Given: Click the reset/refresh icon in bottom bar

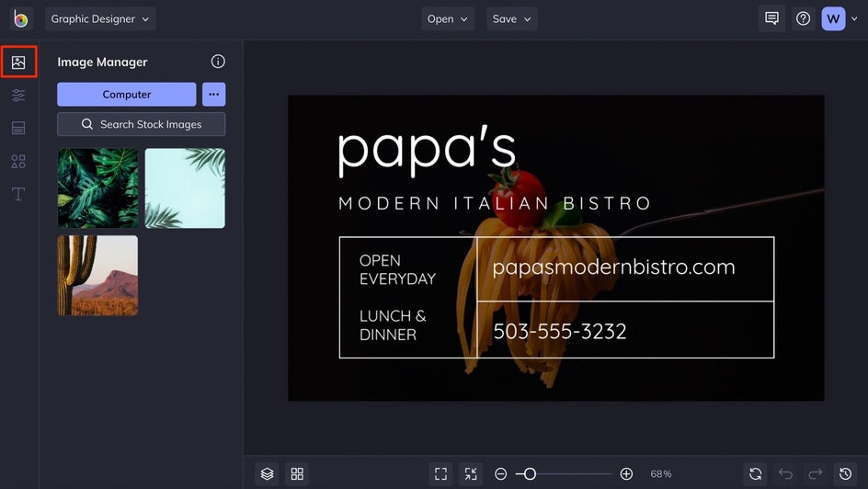Looking at the screenshot, I should (755, 473).
